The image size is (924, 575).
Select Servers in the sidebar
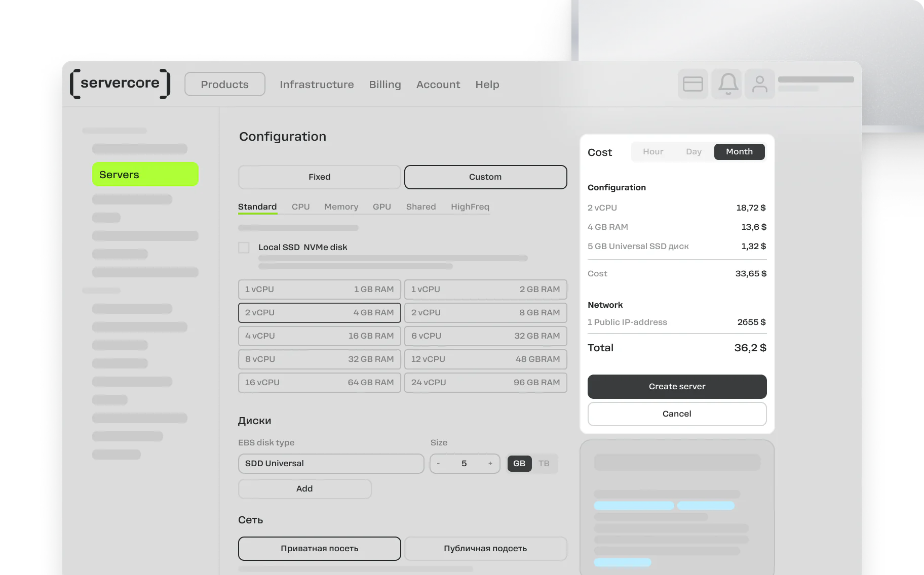145,175
